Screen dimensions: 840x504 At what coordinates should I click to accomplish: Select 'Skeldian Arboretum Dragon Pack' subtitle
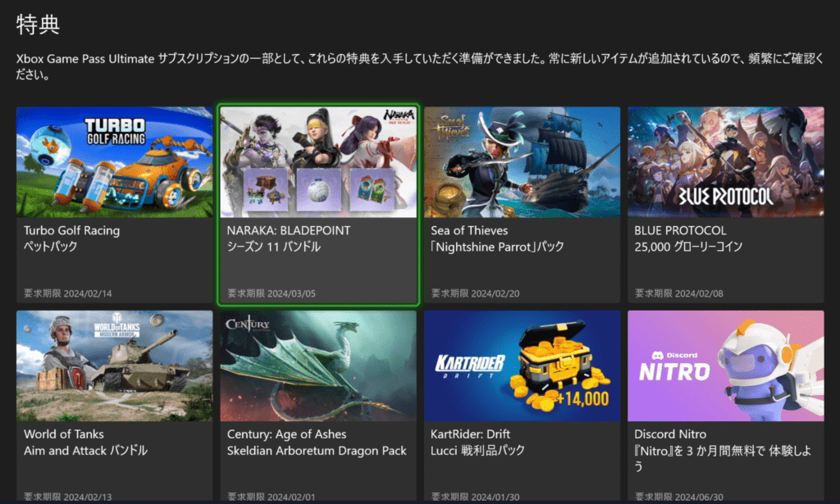[x=317, y=451]
